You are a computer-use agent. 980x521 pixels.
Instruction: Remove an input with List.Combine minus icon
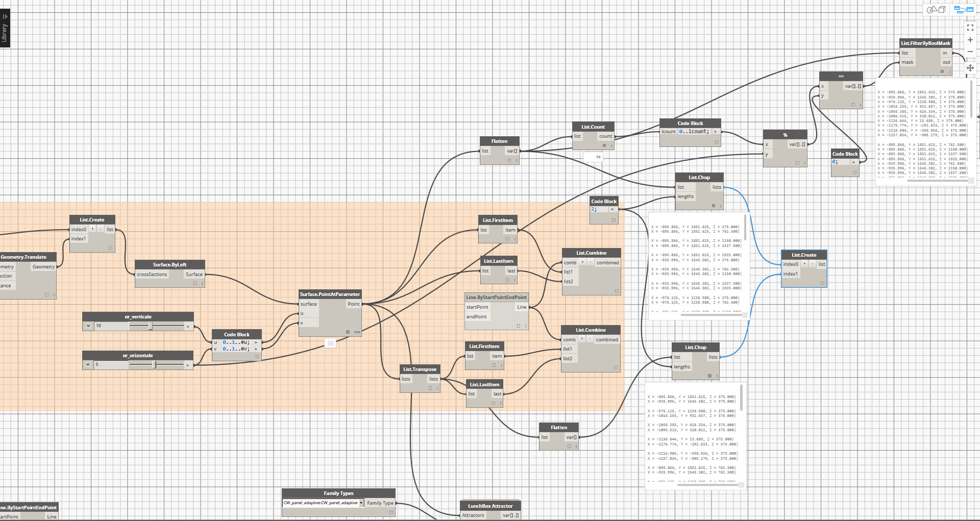click(590, 262)
